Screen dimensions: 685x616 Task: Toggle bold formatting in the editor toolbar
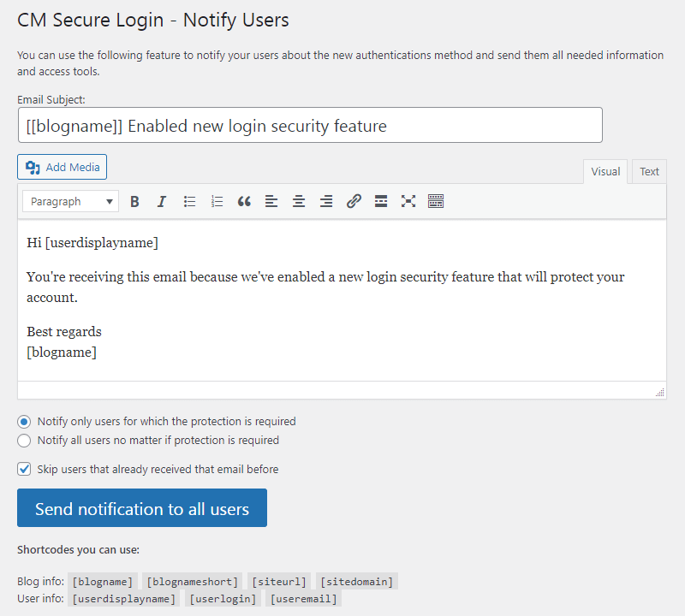click(134, 202)
